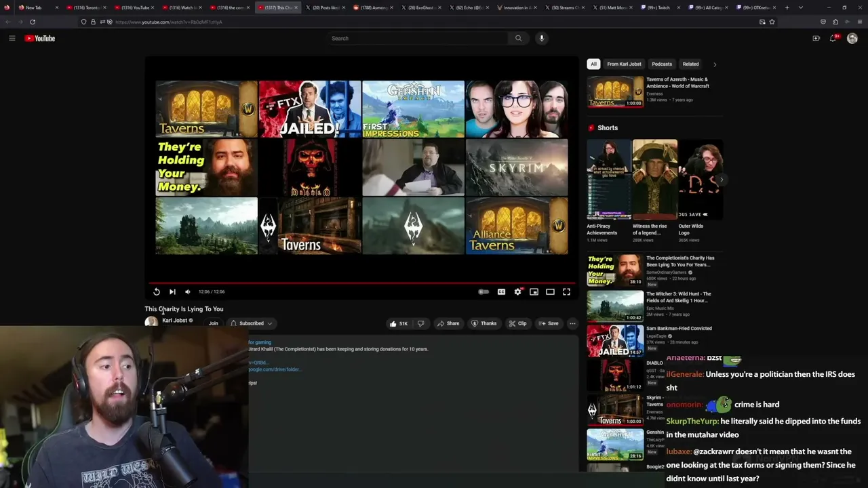Go back in browser history
Image resolution: width=868 pixels, height=488 pixels.
pos(8,22)
